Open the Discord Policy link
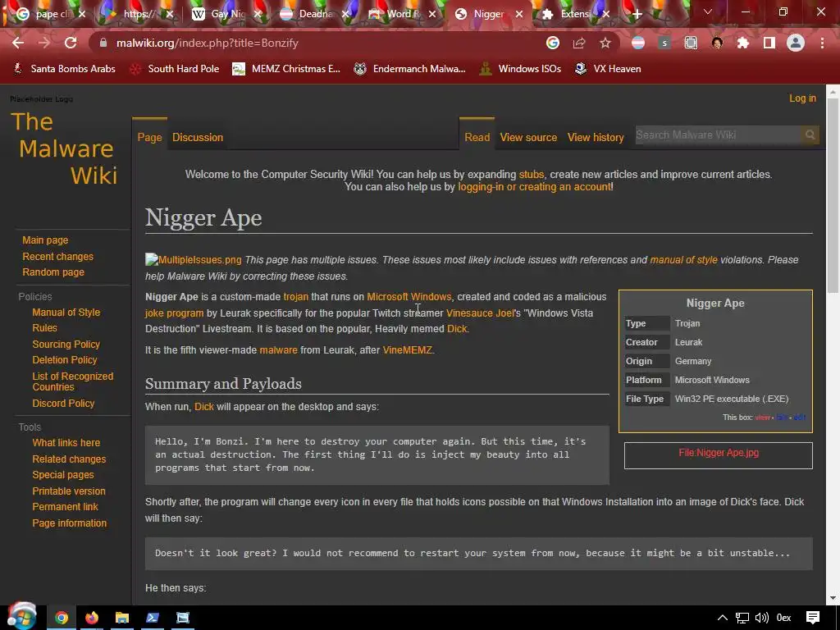This screenshot has width=840, height=630. click(63, 403)
